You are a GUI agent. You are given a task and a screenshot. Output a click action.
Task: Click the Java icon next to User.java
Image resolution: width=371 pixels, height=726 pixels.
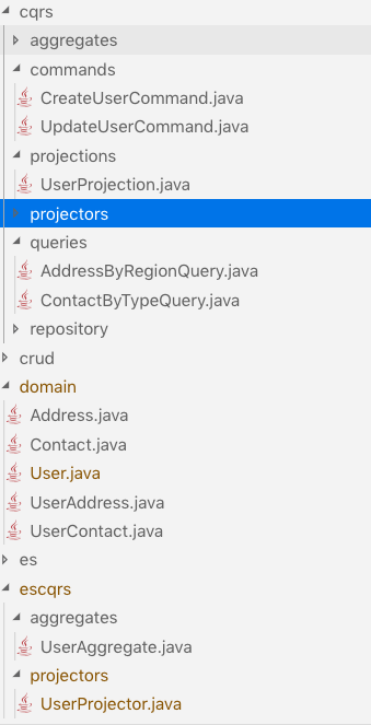click(14, 473)
